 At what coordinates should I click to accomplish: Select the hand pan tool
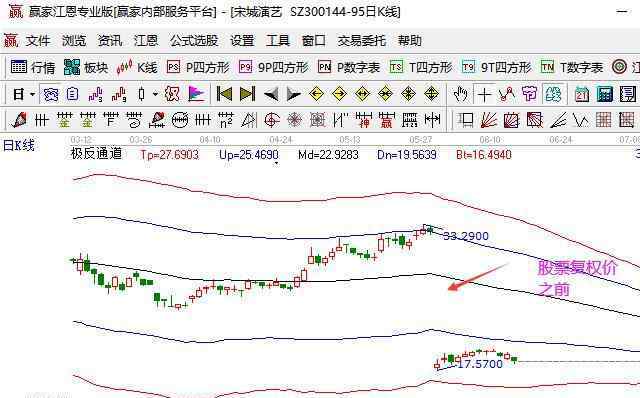(x=460, y=95)
